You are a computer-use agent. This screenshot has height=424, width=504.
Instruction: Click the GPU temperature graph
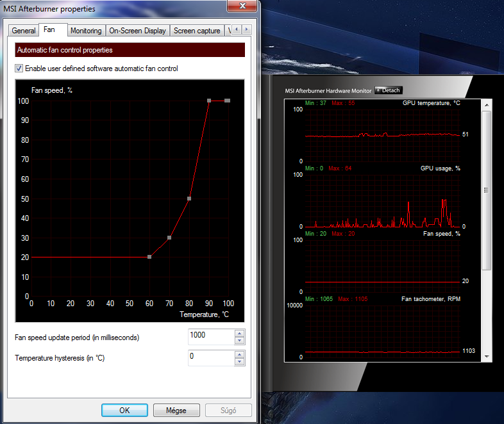[383, 135]
